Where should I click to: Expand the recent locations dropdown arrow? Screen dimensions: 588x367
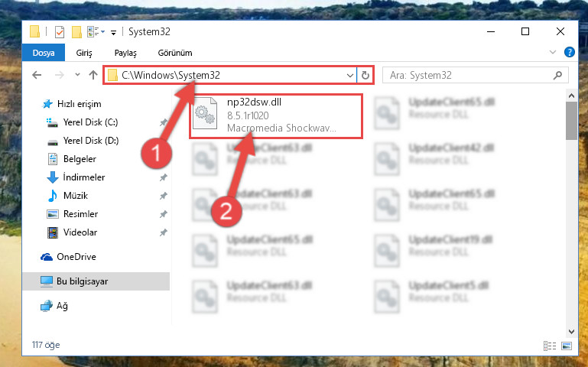coord(77,75)
